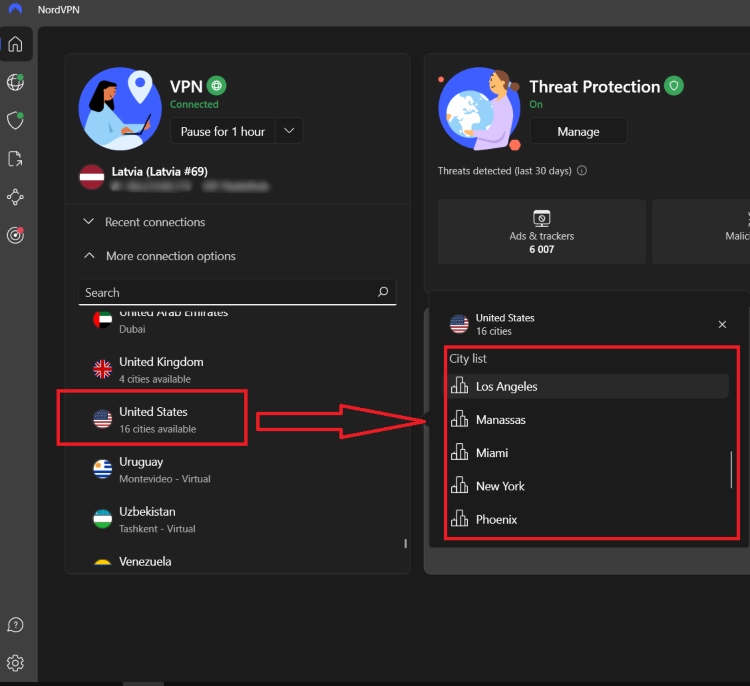Click the Ads & trackers blocked icon
The height and width of the screenshot is (686, 750).
click(541, 219)
